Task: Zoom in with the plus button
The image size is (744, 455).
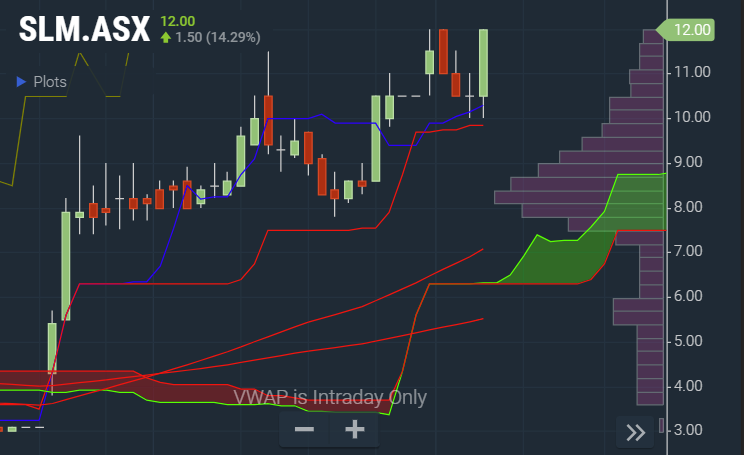Action: tap(354, 430)
